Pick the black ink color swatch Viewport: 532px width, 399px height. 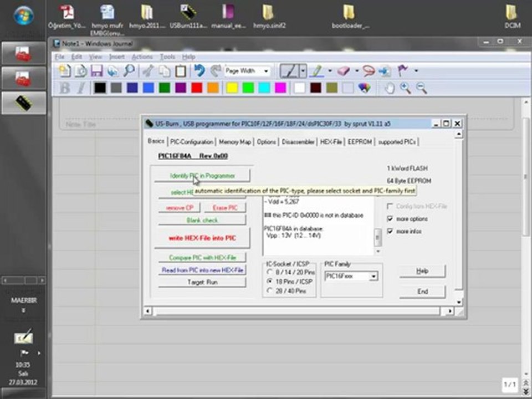tap(100, 88)
